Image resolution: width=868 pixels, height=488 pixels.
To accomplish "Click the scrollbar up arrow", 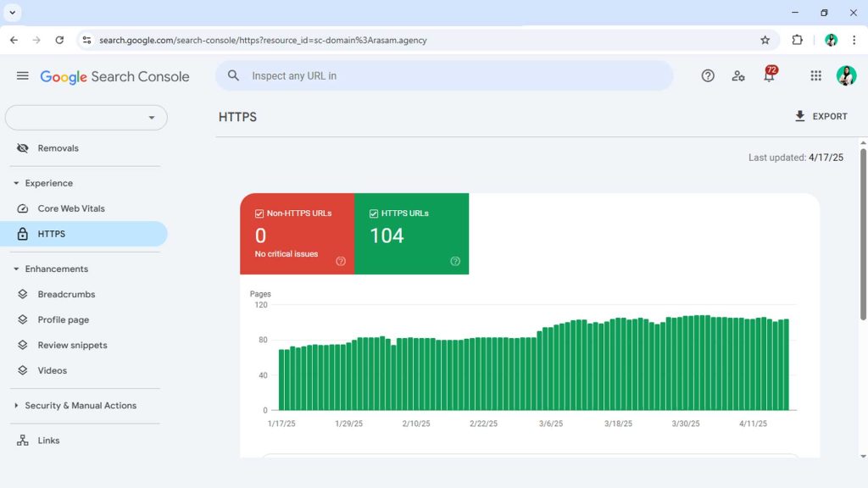I will point(863,142).
